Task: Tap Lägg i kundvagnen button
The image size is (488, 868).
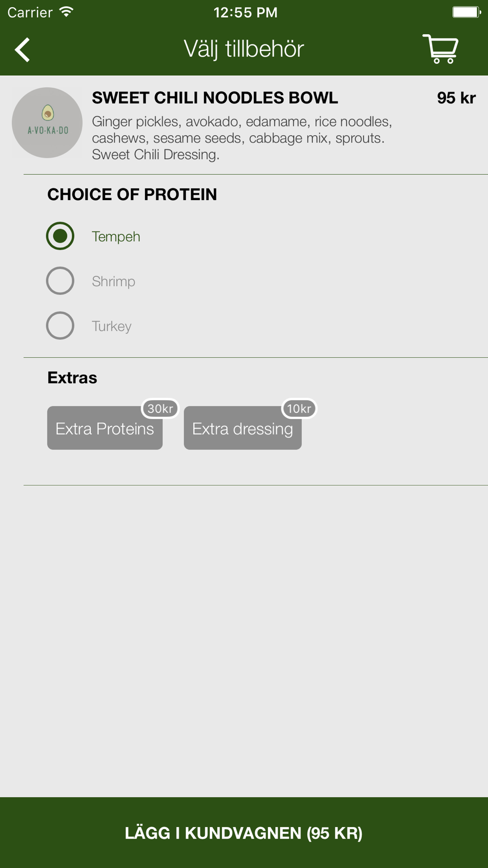Action: [244, 833]
